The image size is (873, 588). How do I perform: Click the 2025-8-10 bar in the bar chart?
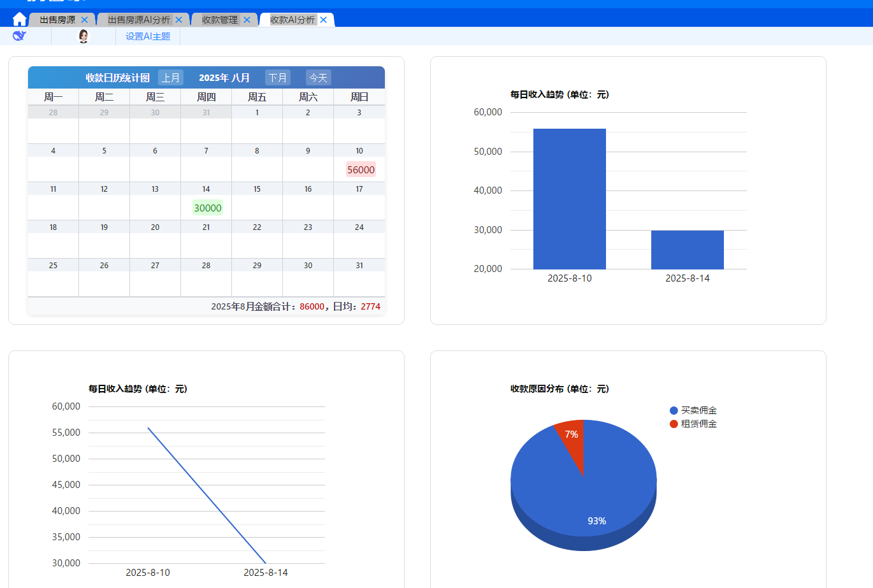[x=569, y=199]
